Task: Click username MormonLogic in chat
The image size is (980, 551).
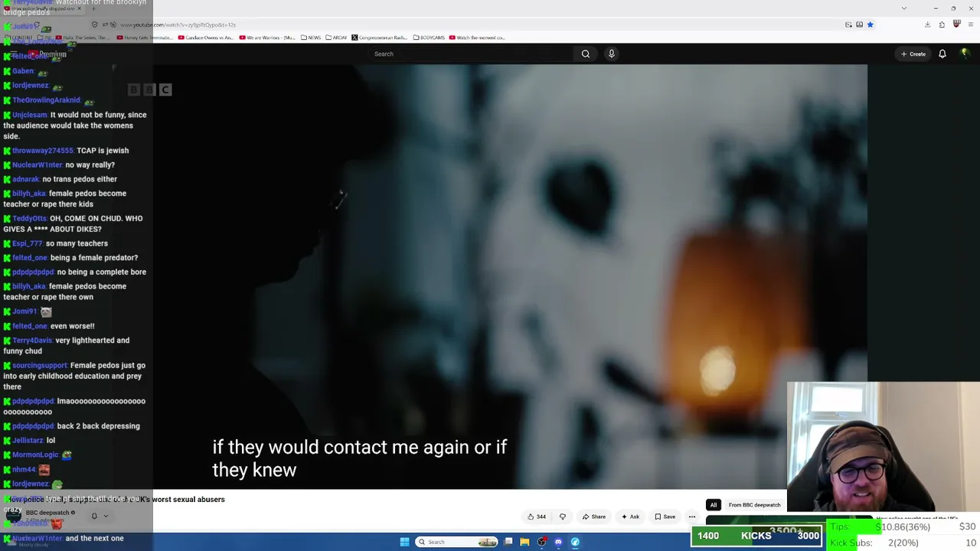Action: [35, 455]
